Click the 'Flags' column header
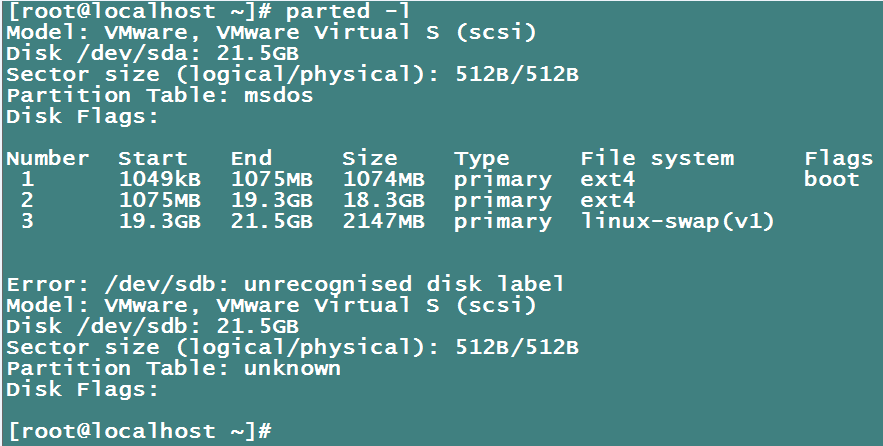The width and height of the screenshot is (883, 446). click(838, 158)
